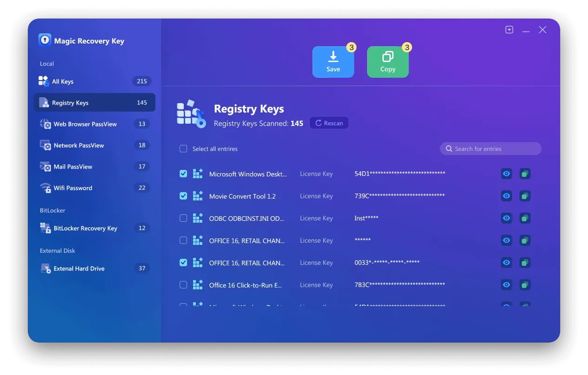Copy key of ODBC ODBCINST.INI row
This screenshot has width=588, height=375.
click(x=525, y=218)
